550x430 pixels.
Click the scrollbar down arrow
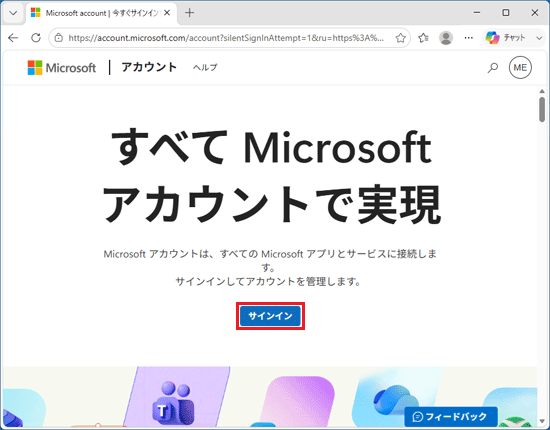click(542, 421)
